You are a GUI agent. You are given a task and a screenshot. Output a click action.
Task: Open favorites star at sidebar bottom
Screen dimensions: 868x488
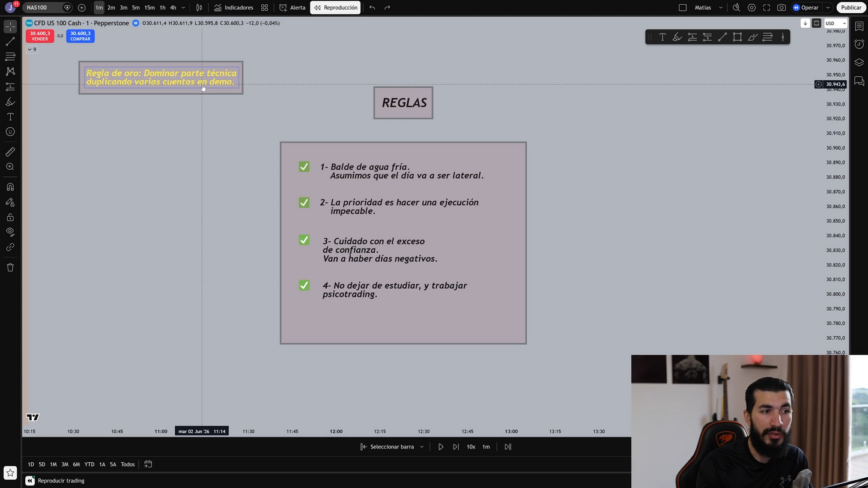[x=10, y=473]
